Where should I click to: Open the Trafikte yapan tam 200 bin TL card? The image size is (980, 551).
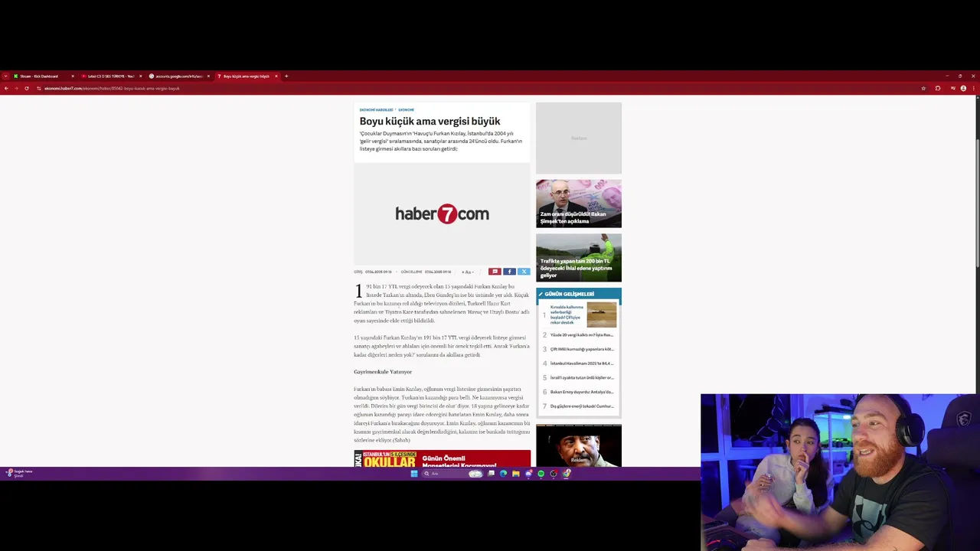click(x=579, y=258)
